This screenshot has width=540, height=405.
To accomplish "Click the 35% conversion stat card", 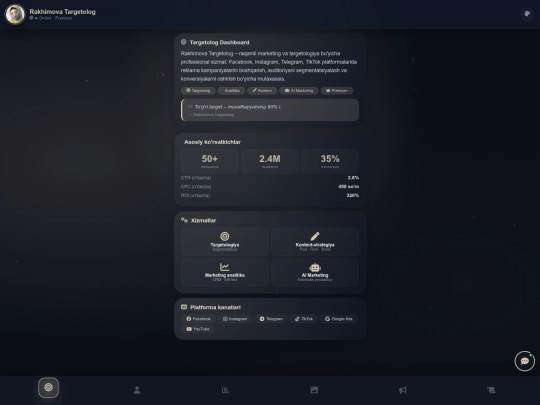I will pos(330,161).
